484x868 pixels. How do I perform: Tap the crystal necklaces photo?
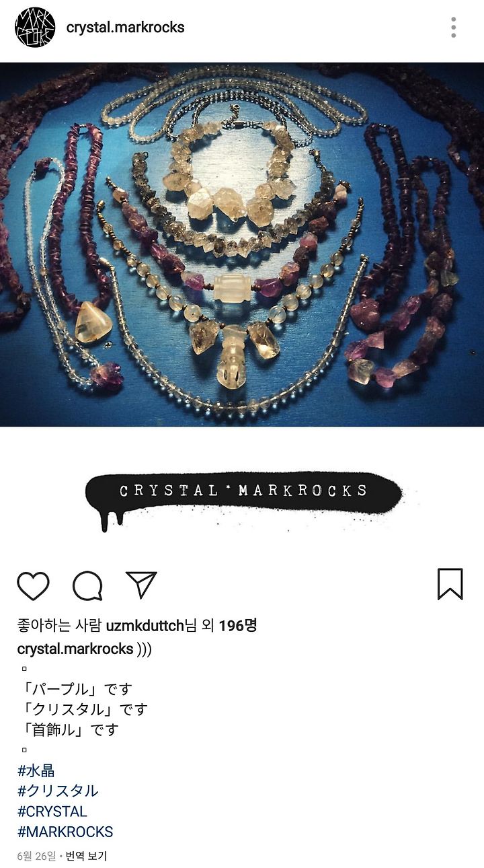(242, 244)
